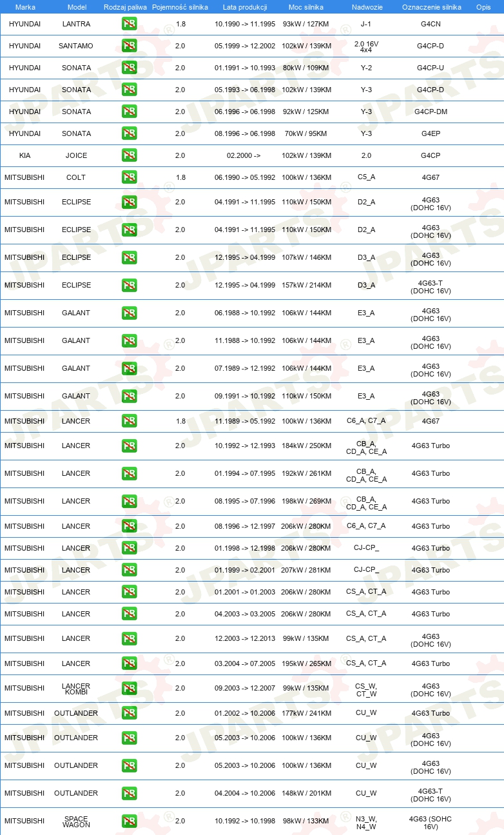Image resolution: width=504 pixels, height=835 pixels.
Task: Click fuel icon in Lancer 207kW / 281KM row
Action: 129,570
